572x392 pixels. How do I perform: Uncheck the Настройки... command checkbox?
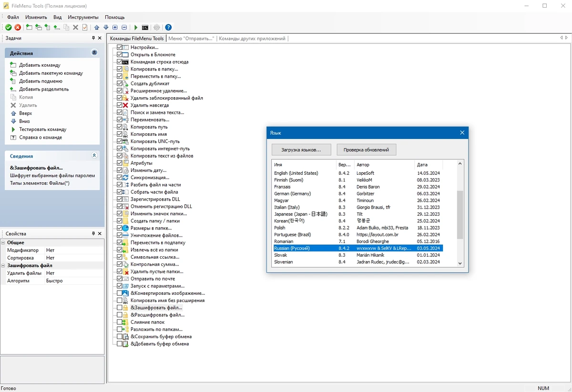coord(120,48)
